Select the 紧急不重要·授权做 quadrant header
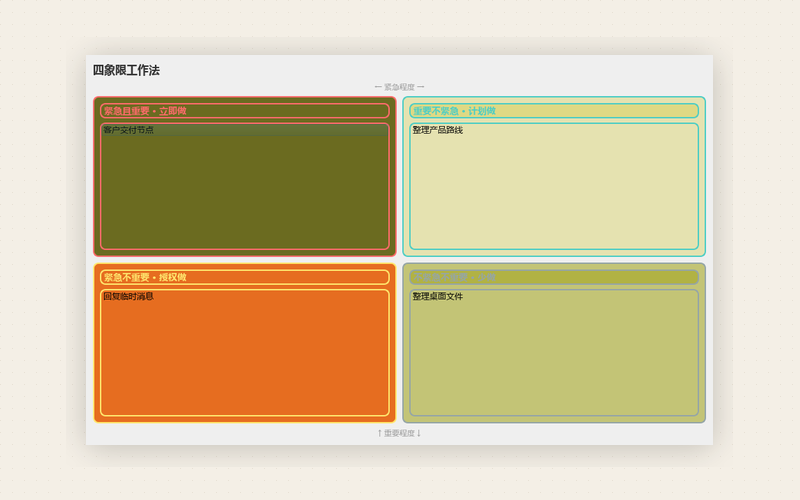The width and height of the screenshot is (800, 500). (245, 277)
